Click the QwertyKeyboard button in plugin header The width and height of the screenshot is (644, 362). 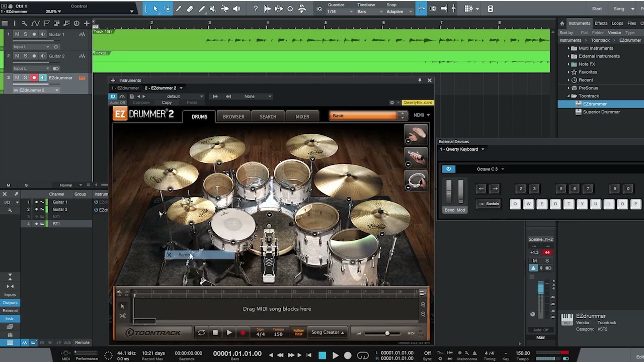coord(418,103)
